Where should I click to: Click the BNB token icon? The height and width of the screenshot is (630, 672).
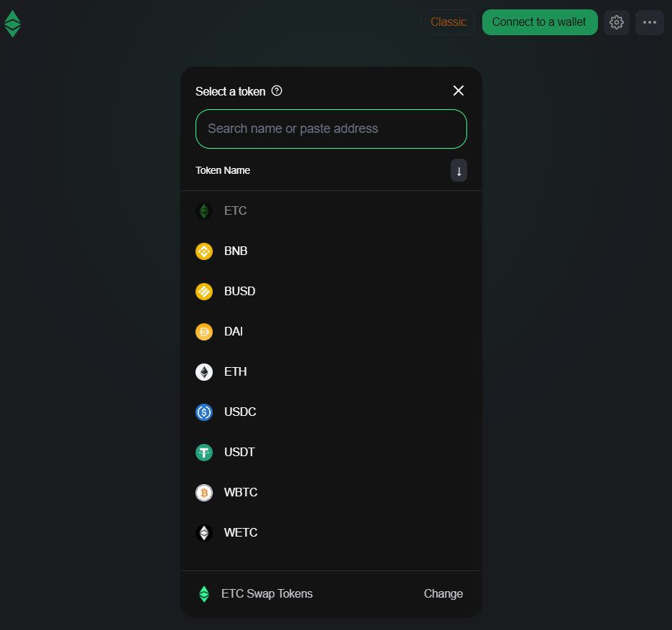204,251
